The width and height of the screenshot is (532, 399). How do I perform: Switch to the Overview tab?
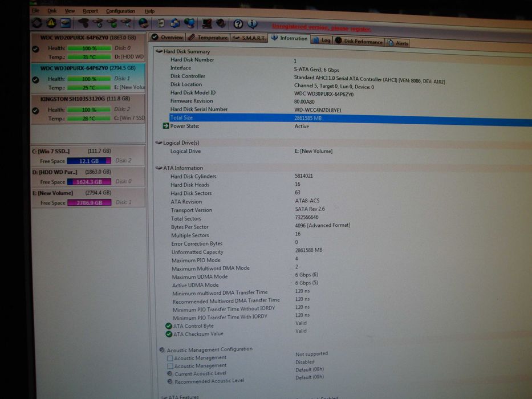click(167, 37)
